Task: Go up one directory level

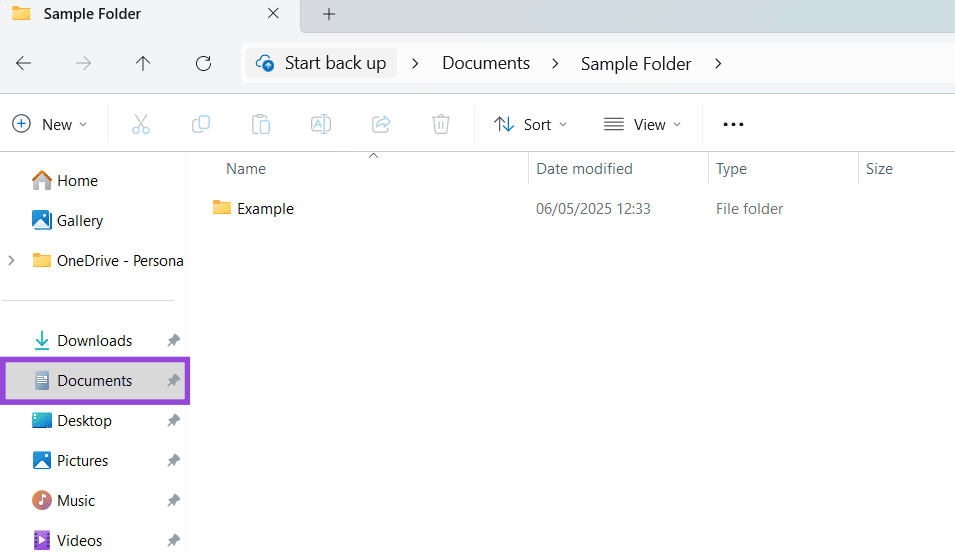Action: [x=143, y=63]
